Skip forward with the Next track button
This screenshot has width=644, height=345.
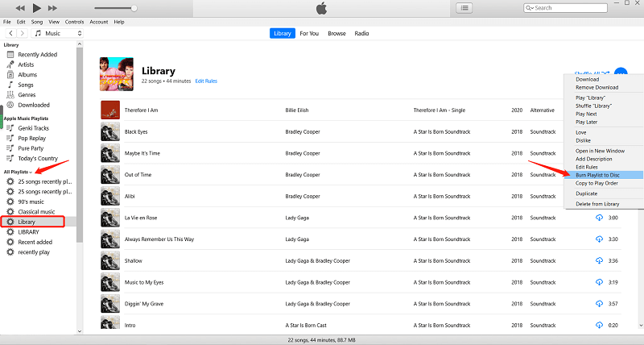point(52,8)
